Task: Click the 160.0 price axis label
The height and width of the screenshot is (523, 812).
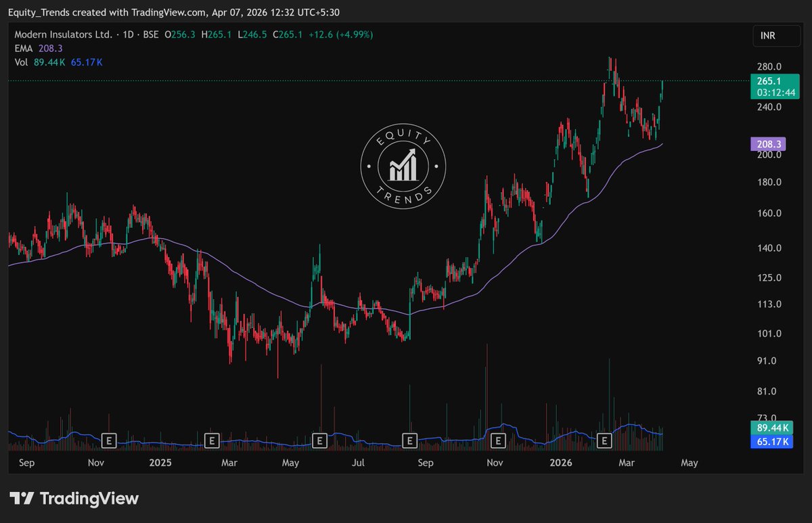Action: click(x=769, y=213)
